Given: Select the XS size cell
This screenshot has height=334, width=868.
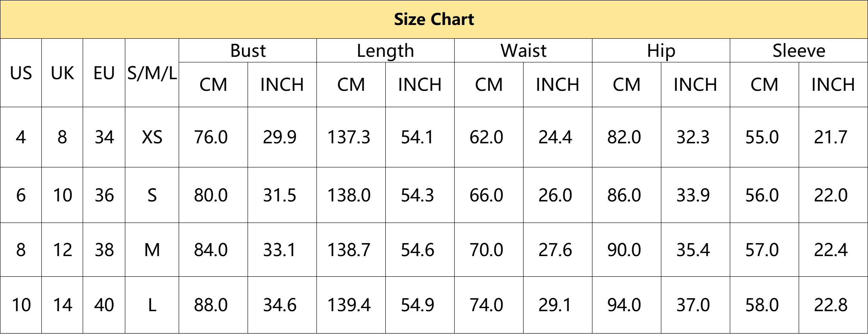Looking at the screenshot, I should [152, 137].
